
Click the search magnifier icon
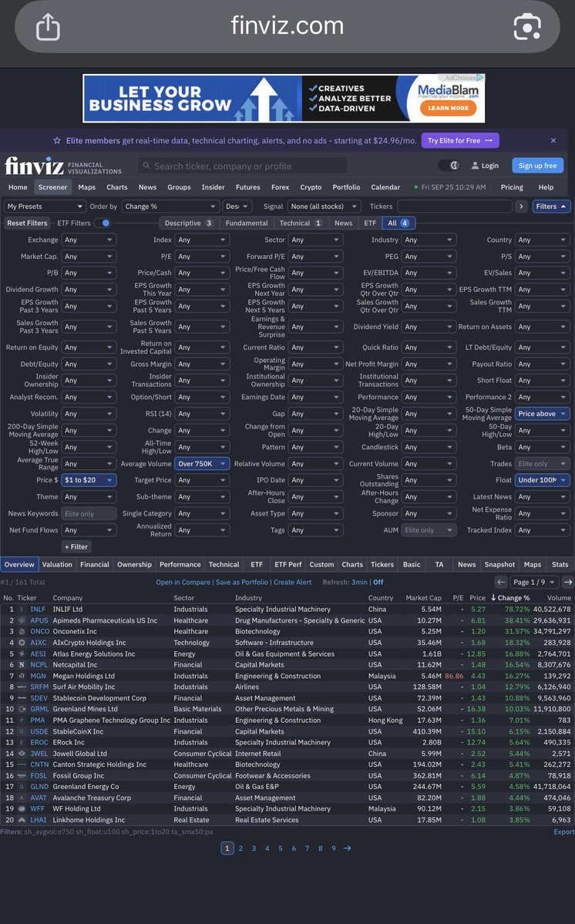pos(146,166)
